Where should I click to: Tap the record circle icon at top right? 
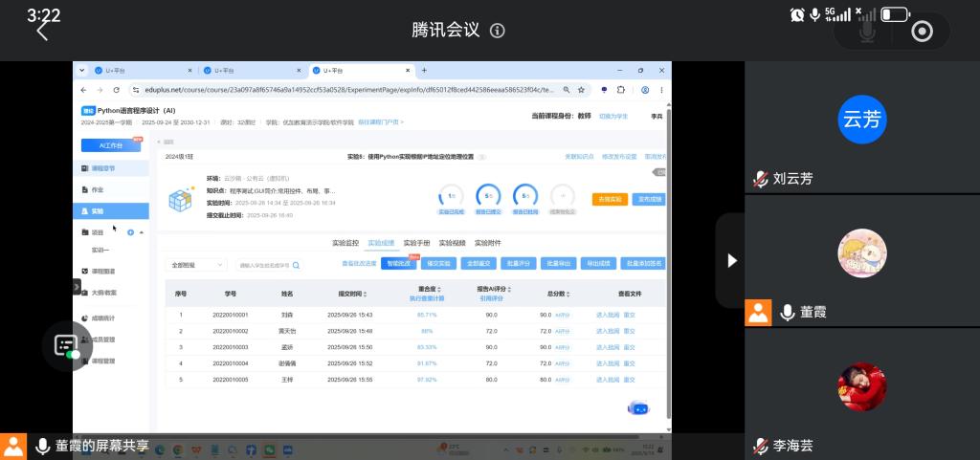922,32
